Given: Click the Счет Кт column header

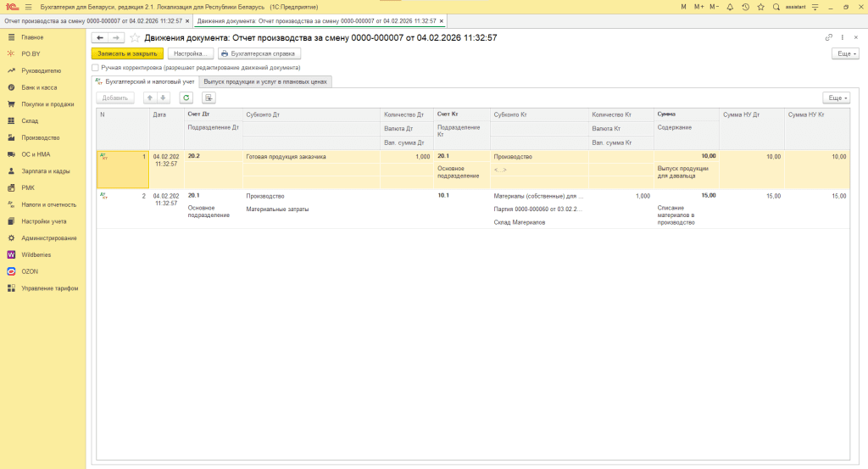Looking at the screenshot, I should point(462,114).
